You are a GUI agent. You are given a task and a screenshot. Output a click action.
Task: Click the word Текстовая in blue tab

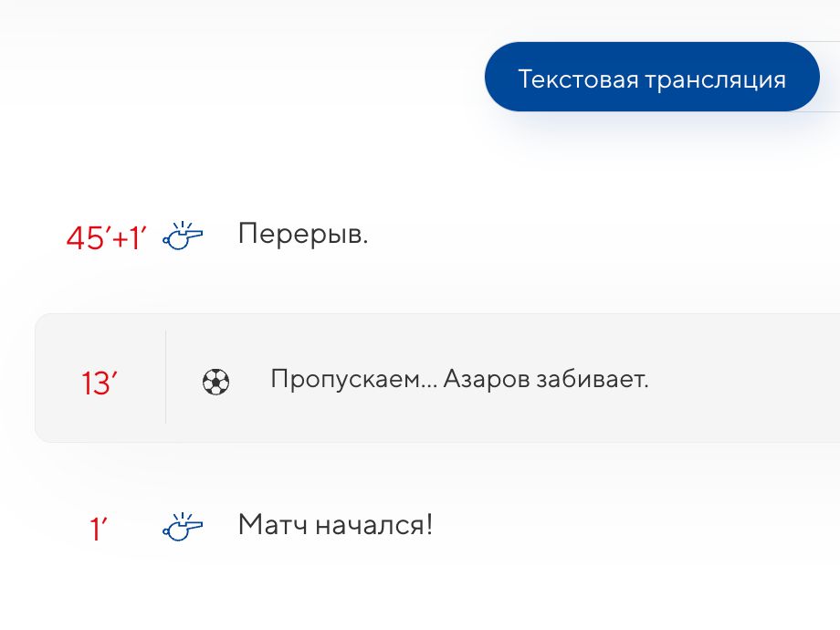[577, 79]
